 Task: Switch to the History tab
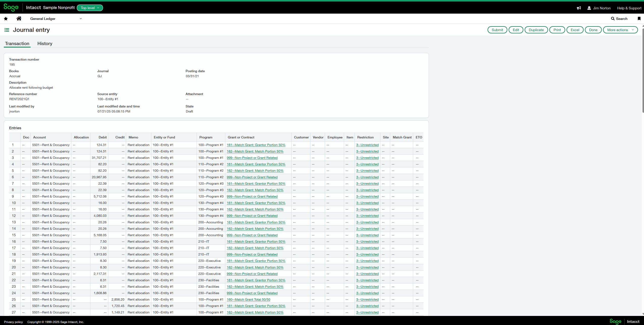(45, 44)
